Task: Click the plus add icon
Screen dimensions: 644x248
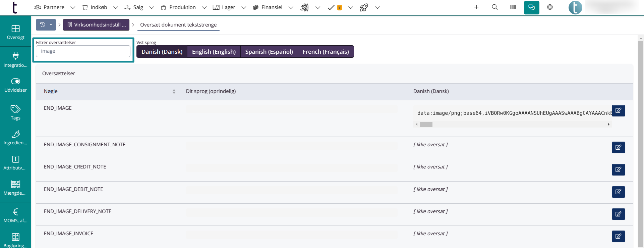Action: (x=476, y=7)
